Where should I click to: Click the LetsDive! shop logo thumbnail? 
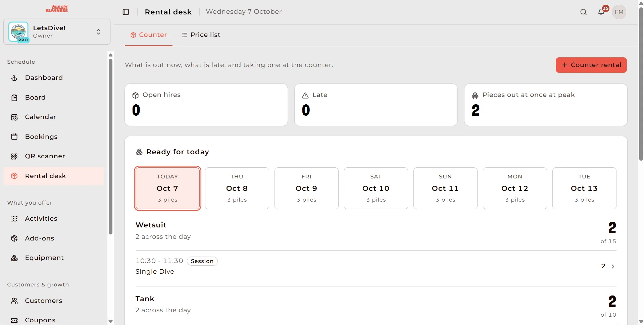tap(18, 32)
